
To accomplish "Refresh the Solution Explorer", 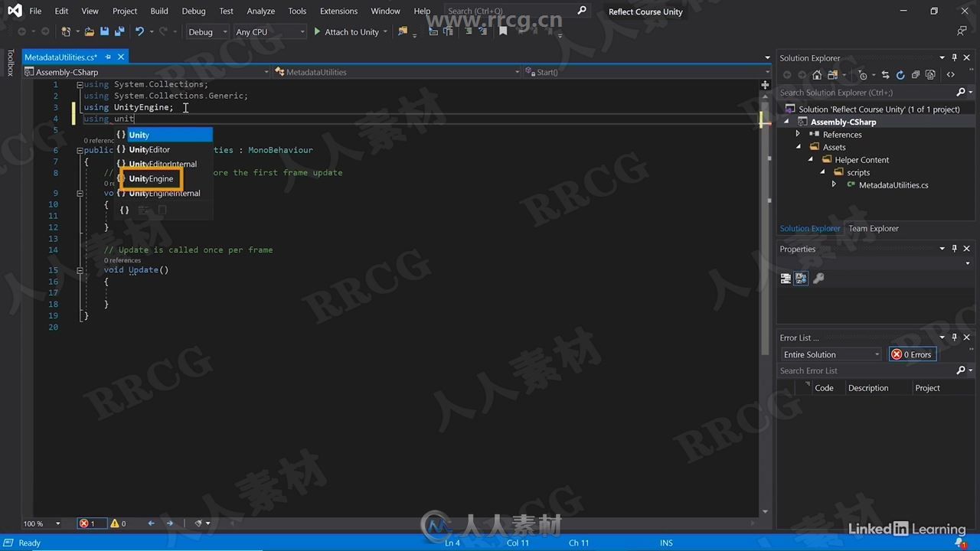I will [900, 75].
